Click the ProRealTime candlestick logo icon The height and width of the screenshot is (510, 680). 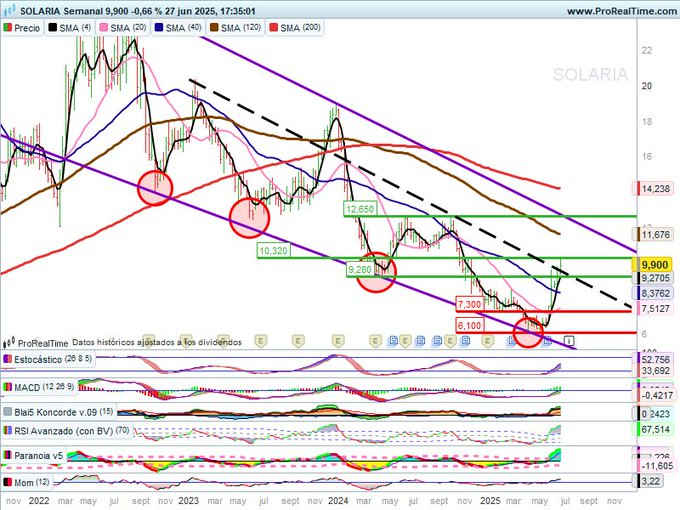9,342
